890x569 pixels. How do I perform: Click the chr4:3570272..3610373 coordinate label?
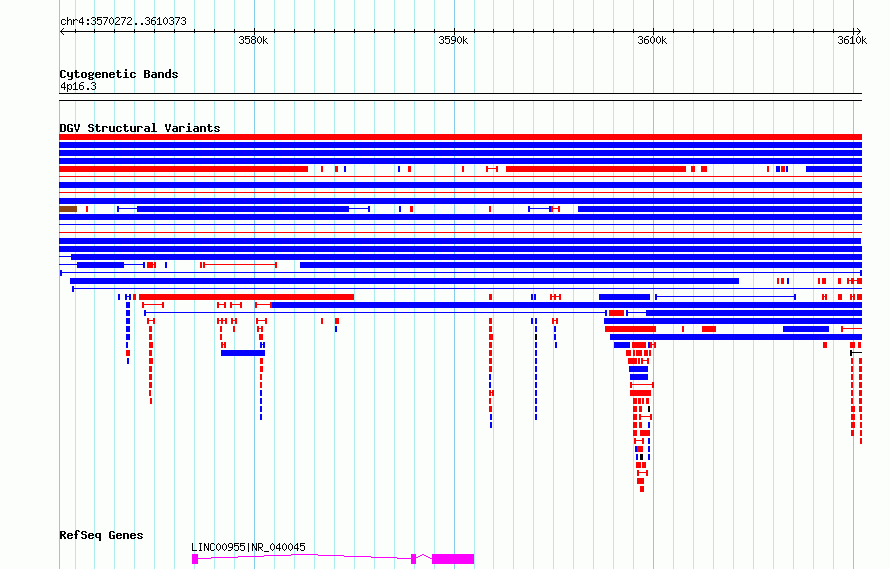coord(123,21)
